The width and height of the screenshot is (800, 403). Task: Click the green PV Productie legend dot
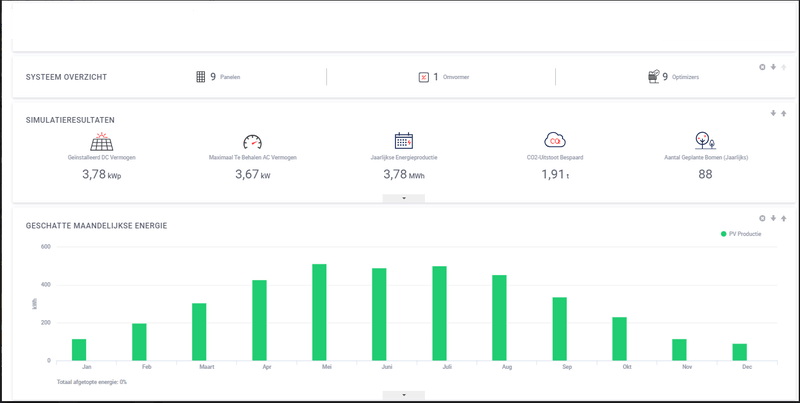pyautogui.click(x=723, y=234)
